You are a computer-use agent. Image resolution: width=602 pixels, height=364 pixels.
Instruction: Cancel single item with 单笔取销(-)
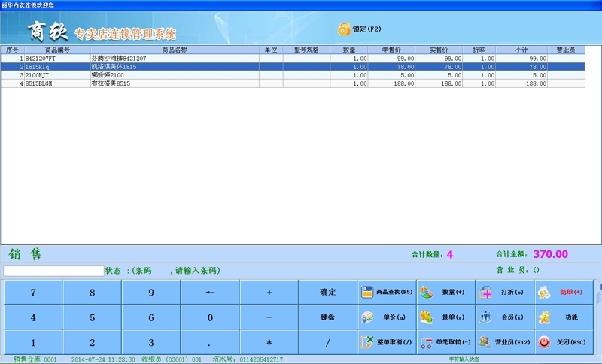[446, 342]
